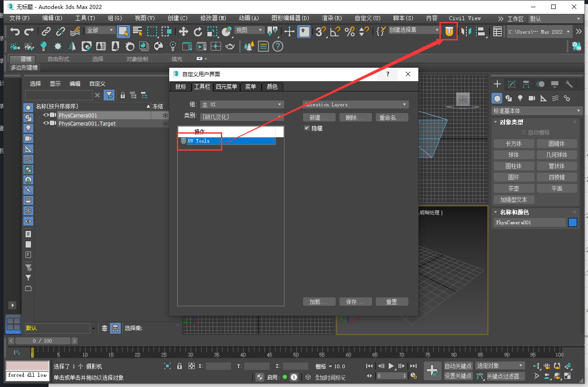Click the UV Tools icon in main toolbar
588x387 pixels.
click(449, 31)
